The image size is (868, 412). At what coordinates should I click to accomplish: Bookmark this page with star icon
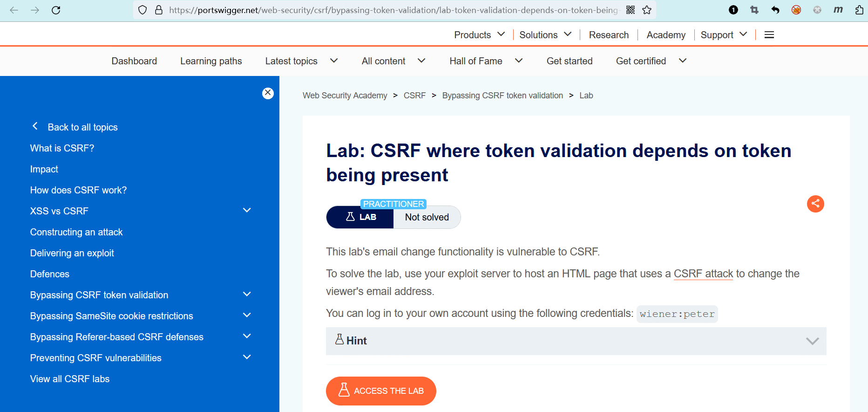click(x=647, y=10)
